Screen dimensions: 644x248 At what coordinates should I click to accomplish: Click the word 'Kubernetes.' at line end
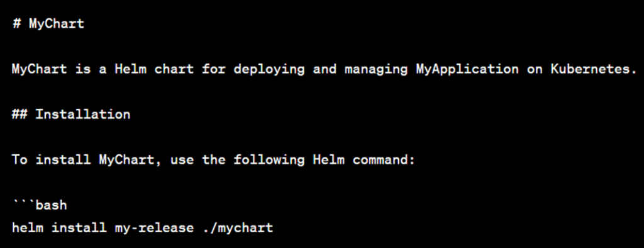(x=594, y=69)
